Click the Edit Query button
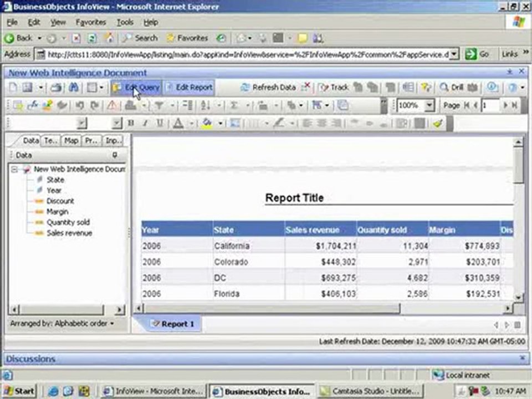This screenshot has height=399, width=532. 136,88
